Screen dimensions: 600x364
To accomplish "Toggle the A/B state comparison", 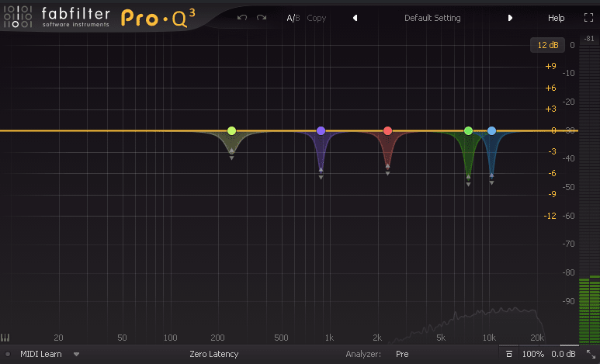I will [293, 18].
